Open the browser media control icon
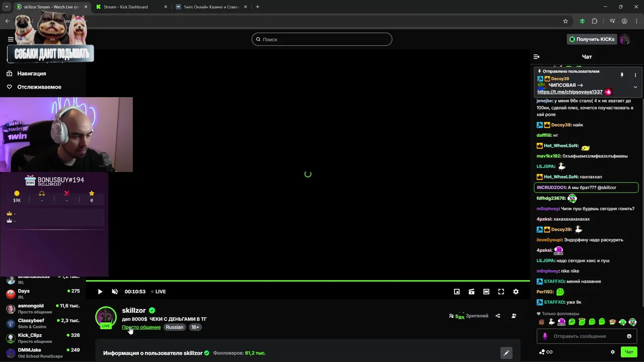 tap(612, 21)
